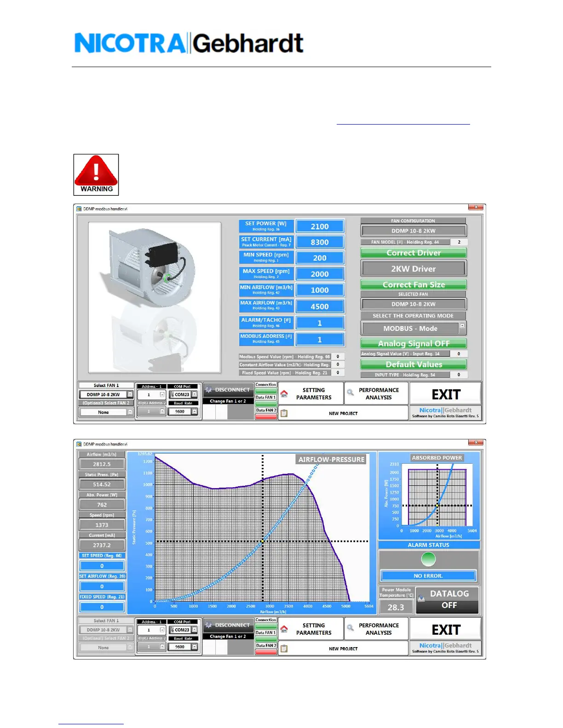Click the EXIT button in upper window
This screenshot has width=563, height=728.
point(445,394)
